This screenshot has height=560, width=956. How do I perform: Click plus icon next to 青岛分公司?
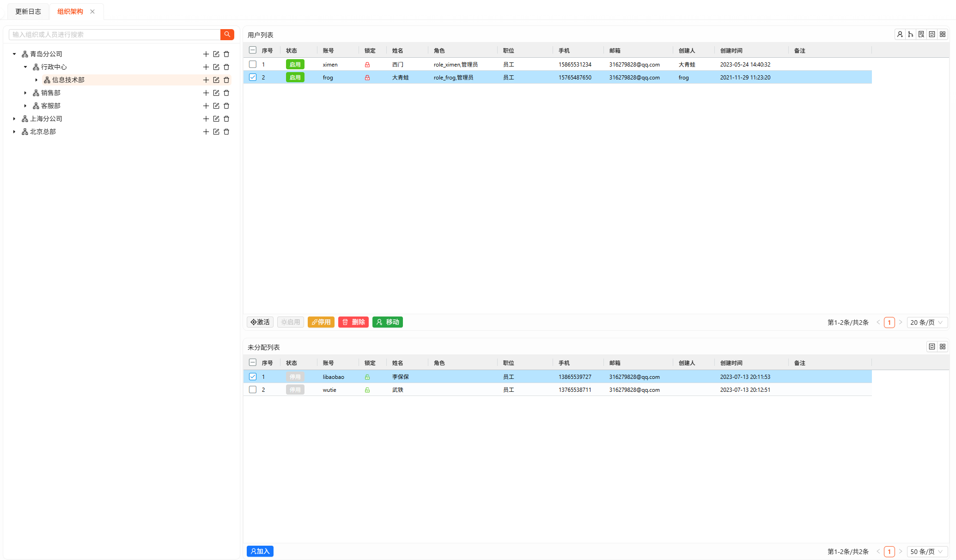point(206,54)
